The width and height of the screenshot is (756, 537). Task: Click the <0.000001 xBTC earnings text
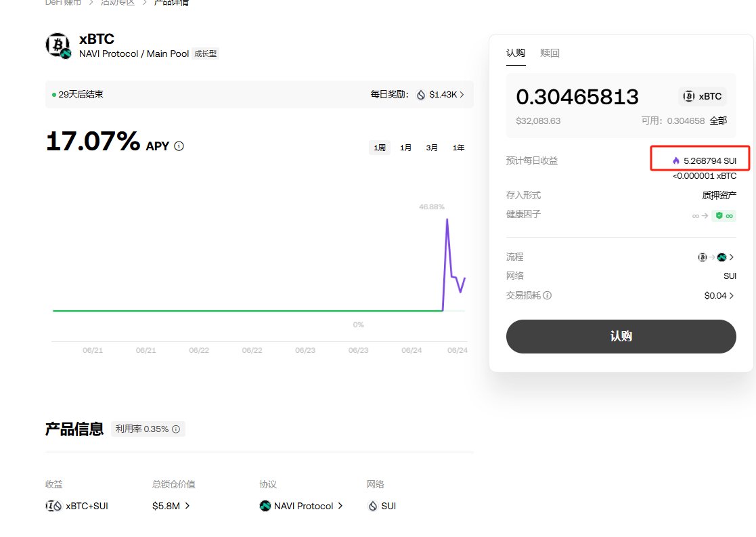(705, 176)
